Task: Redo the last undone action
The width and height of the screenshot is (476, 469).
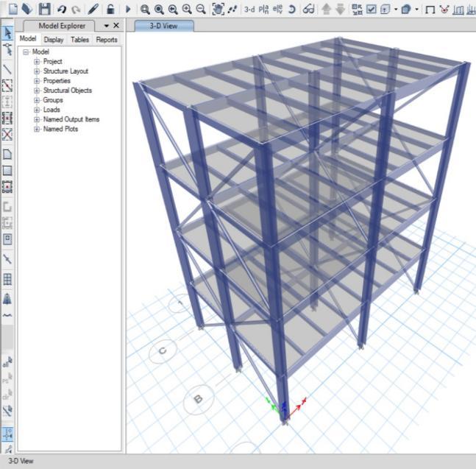Action: pyautogui.click(x=76, y=10)
